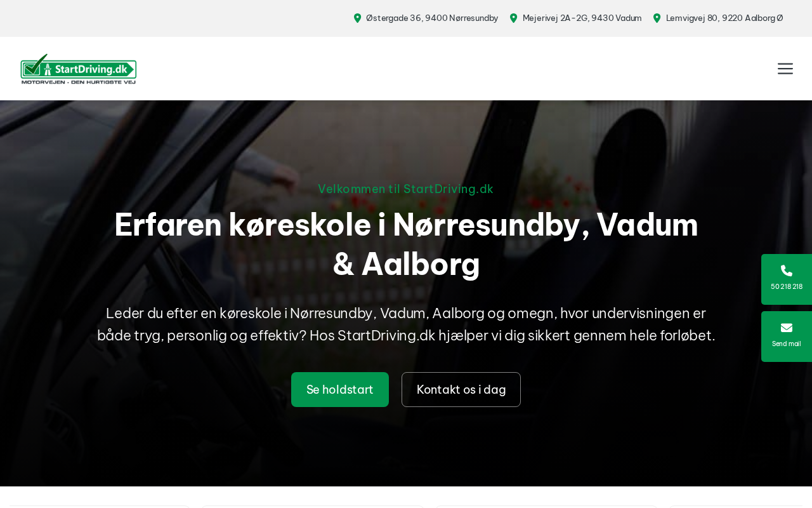Click the location pin beside Lemvigvej 80

click(x=657, y=18)
